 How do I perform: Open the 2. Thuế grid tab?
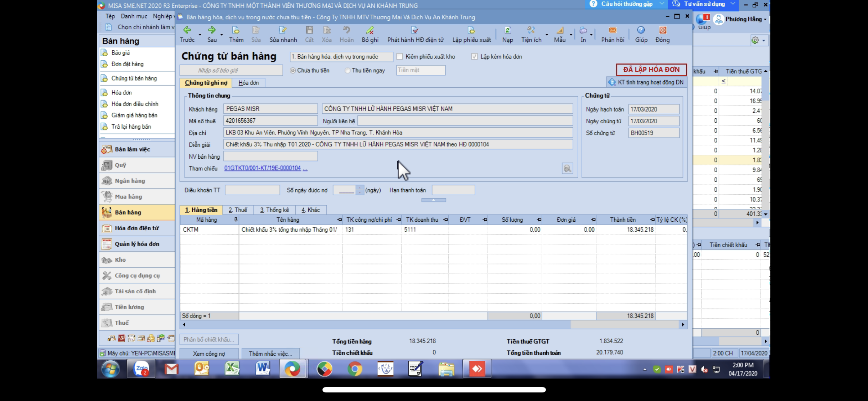[238, 210]
